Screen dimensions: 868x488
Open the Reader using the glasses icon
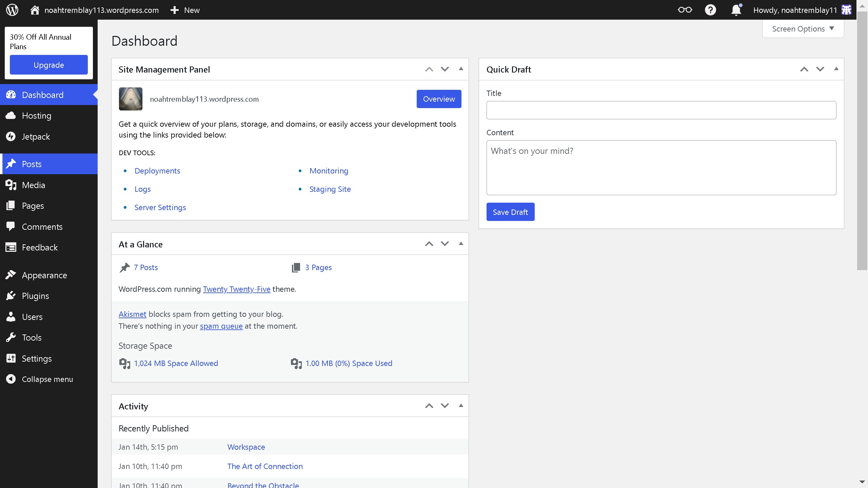(x=685, y=9)
